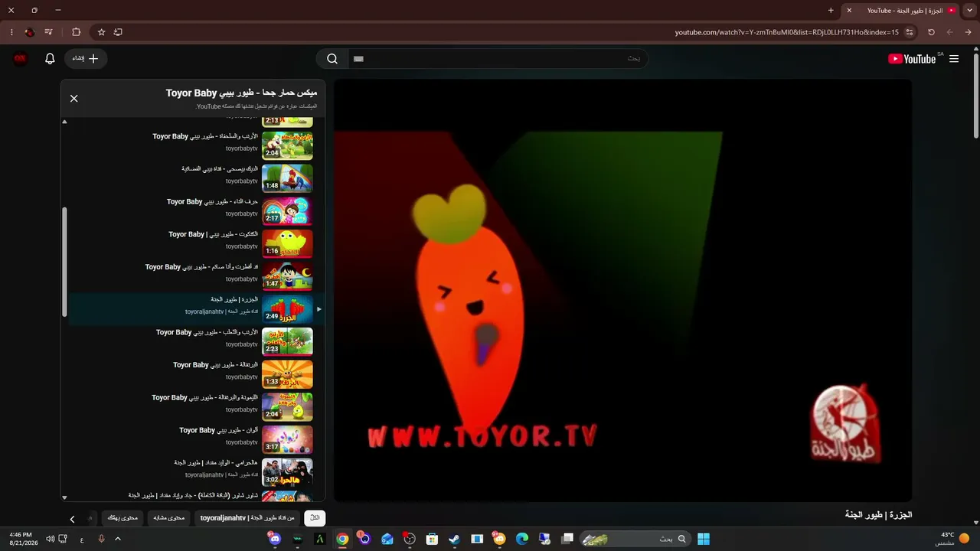
Task: Select the محتوى يهمّك chip
Action: point(122,518)
